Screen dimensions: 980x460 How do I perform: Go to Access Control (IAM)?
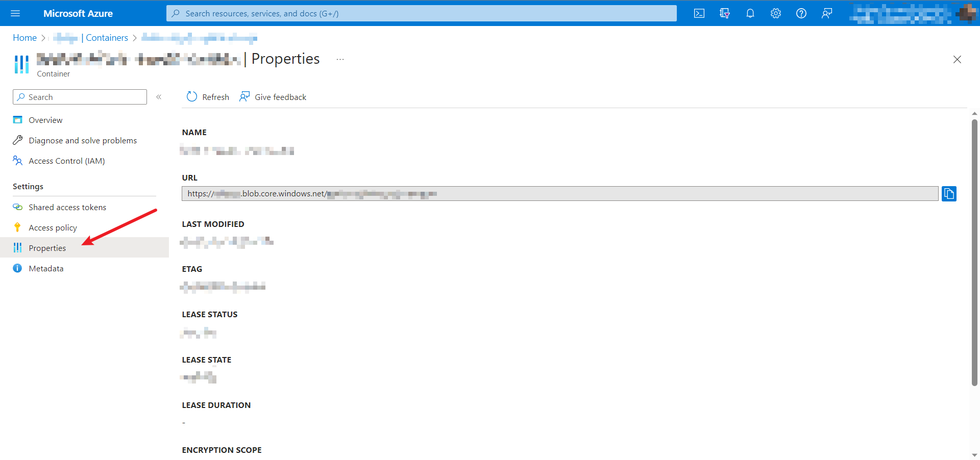[66, 161]
